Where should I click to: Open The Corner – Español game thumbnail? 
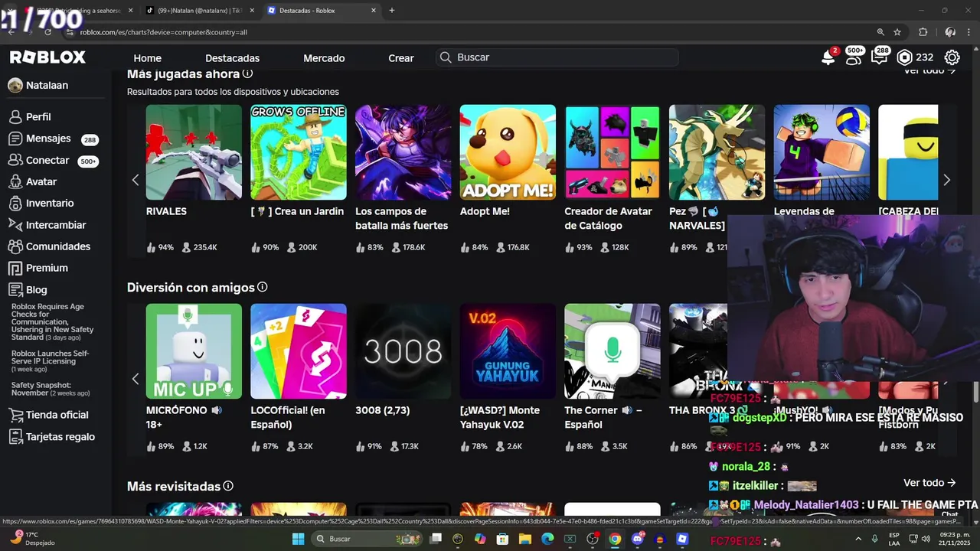coord(612,351)
